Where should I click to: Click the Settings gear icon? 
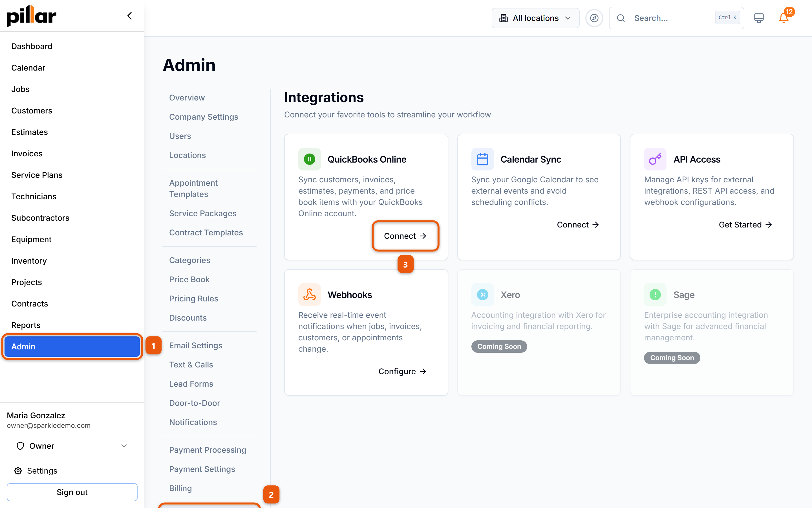[x=18, y=471]
